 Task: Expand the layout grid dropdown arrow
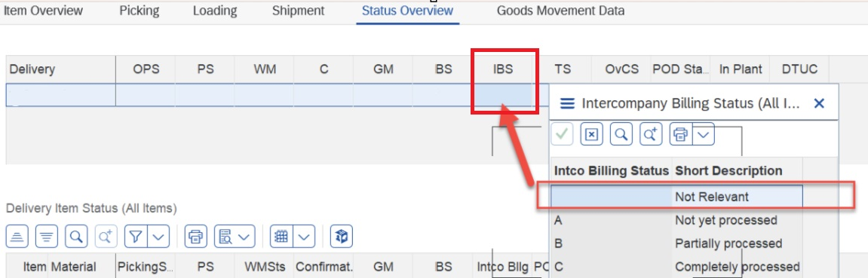(x=304, y=237)
